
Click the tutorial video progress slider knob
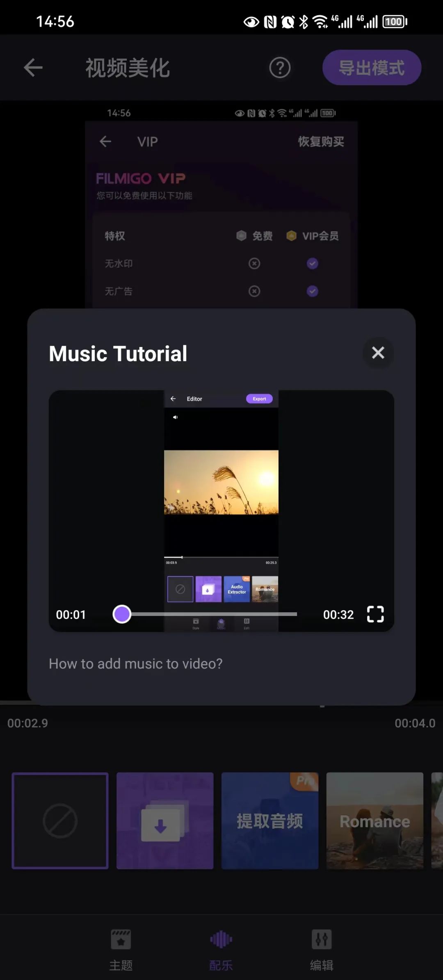tap(122, 614)
